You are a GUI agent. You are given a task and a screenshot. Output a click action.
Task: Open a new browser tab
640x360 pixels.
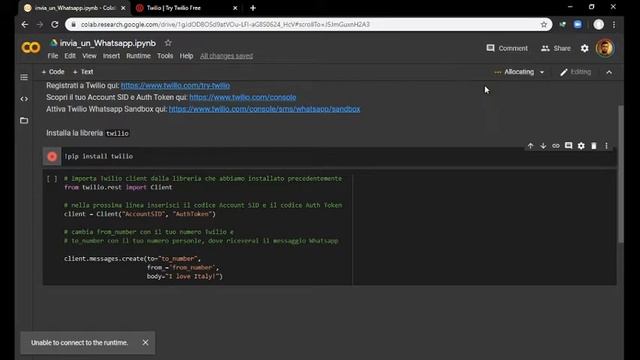[253, 8]
